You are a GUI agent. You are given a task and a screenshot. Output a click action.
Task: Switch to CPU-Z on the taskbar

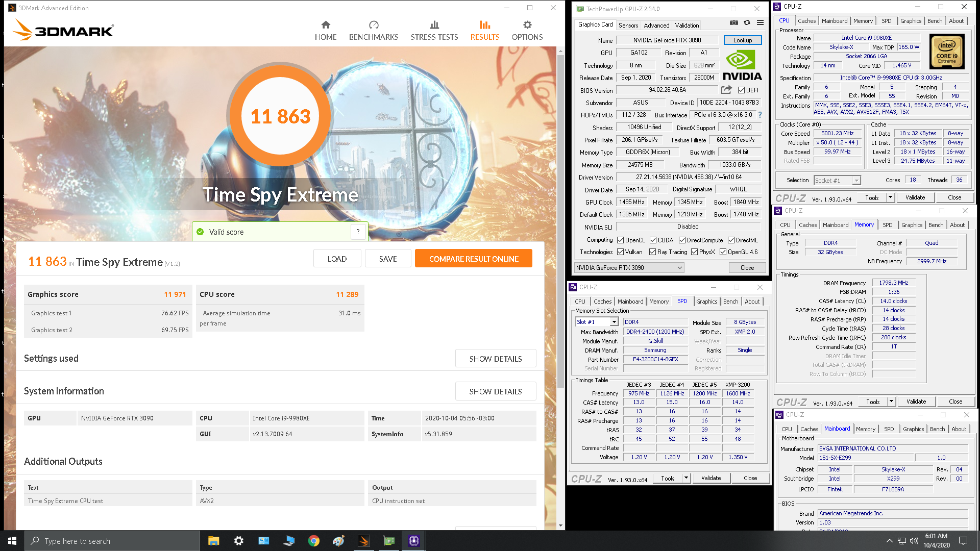[x=414, y=541]
